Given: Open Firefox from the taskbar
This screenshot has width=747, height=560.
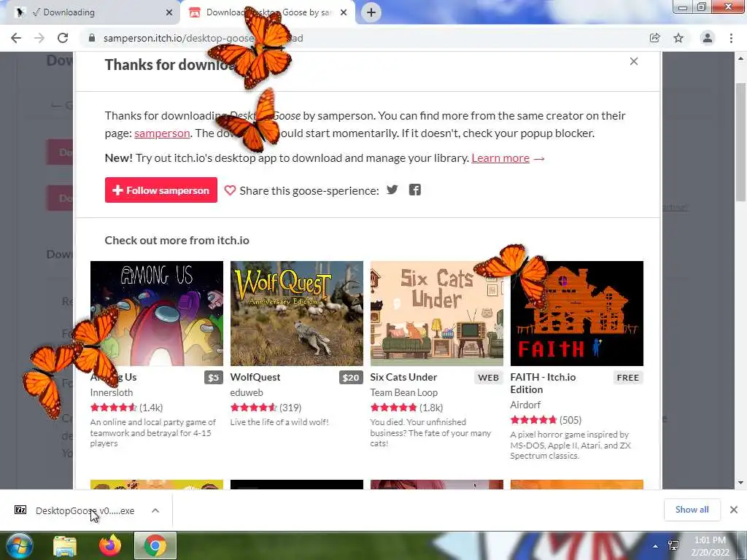Looking at the screenshot, I should pyautogui.click(x=110, y=545).
